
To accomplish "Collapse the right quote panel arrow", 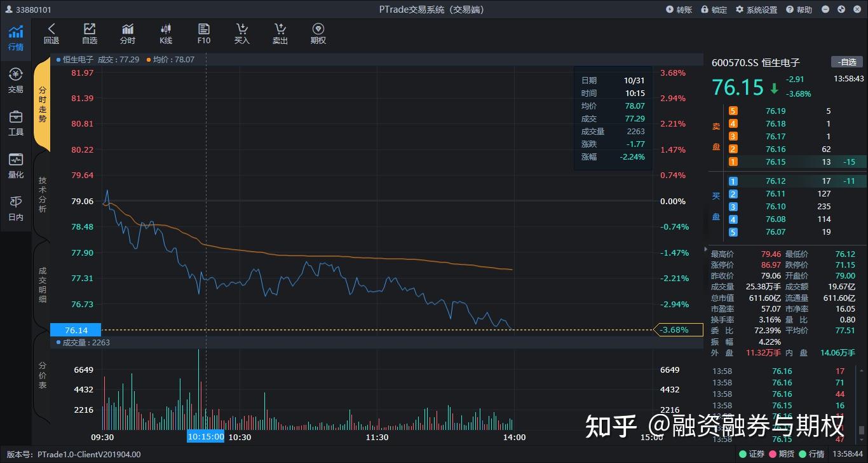I will (705, 249).
